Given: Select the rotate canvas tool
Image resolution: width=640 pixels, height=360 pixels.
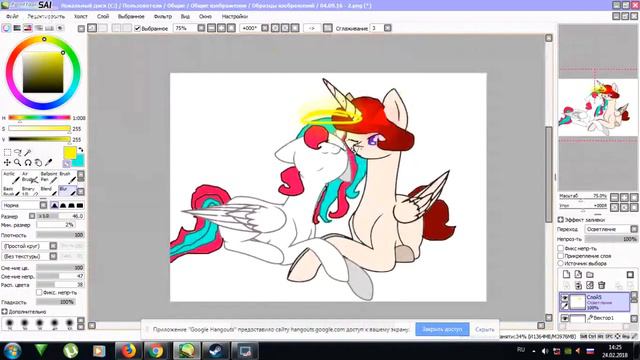Looking at the screenshot, I should click(x=28, y=162).
